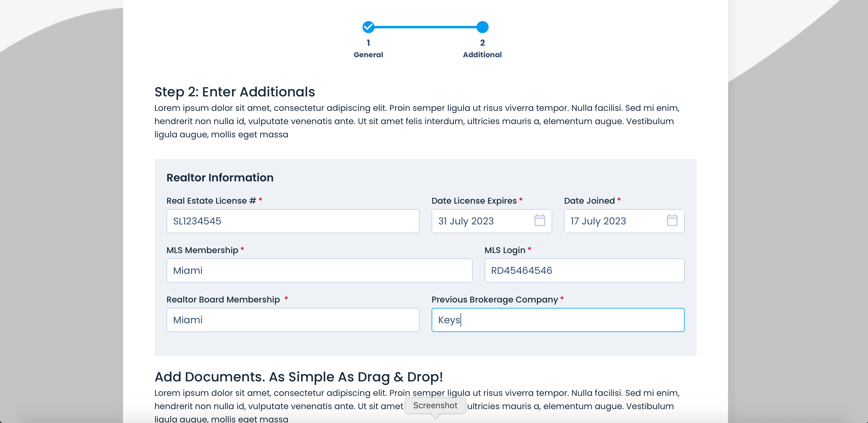The width and height of the screenshot is (868, 423).
Task: Select step 2 Additional circle marker
Action: pos(482,27)
